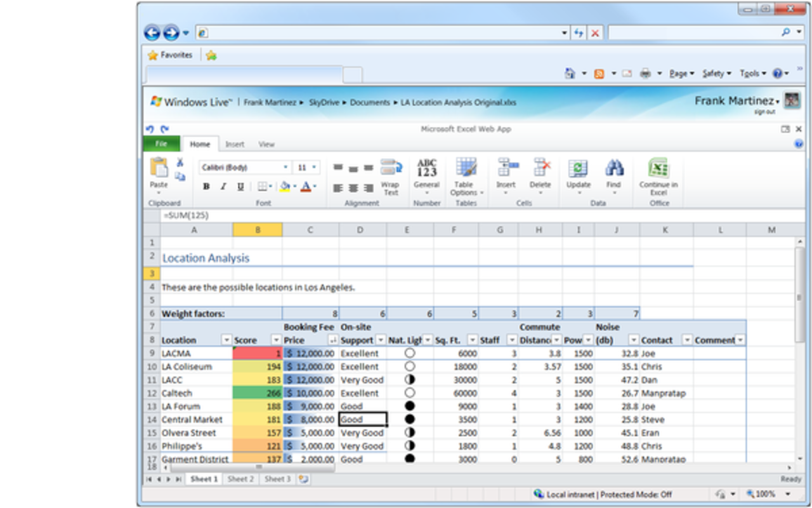Toggle bold formatting in the Font group

[x=206, y=187]
